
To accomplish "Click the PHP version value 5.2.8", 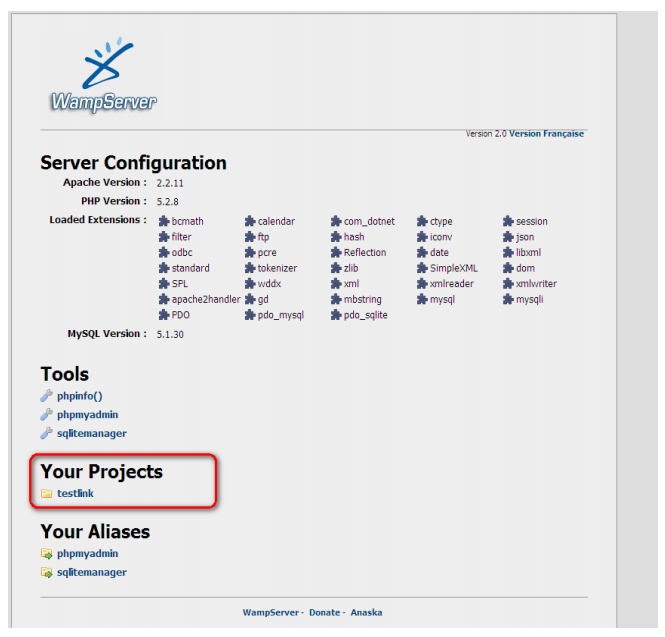I will click(168, 201).
